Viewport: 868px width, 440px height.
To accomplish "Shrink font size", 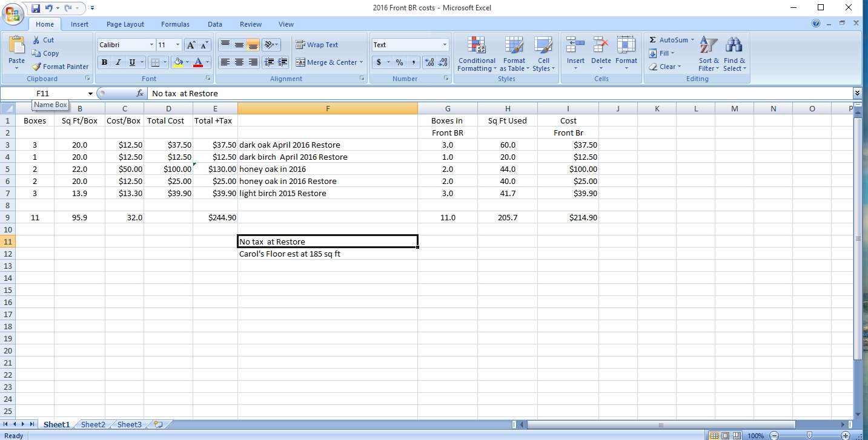I will [x=204, y=45].
